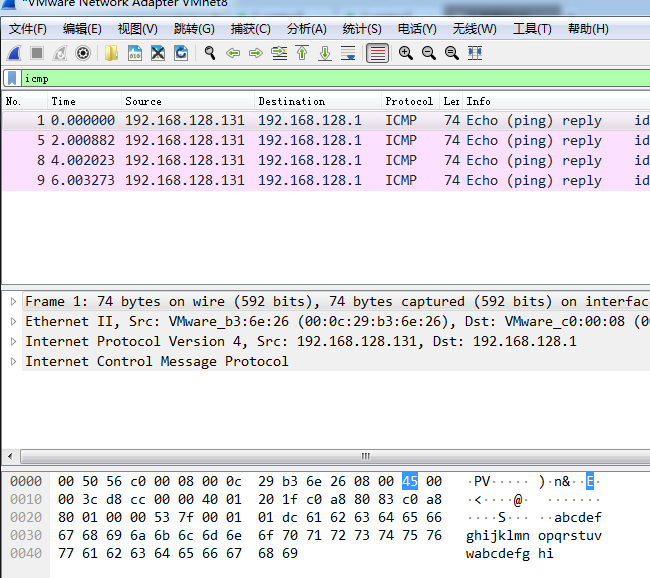This screenshot has height=578, width=650.
Task: Open the 捕获(C) menu
Action: tap(250, 29)
